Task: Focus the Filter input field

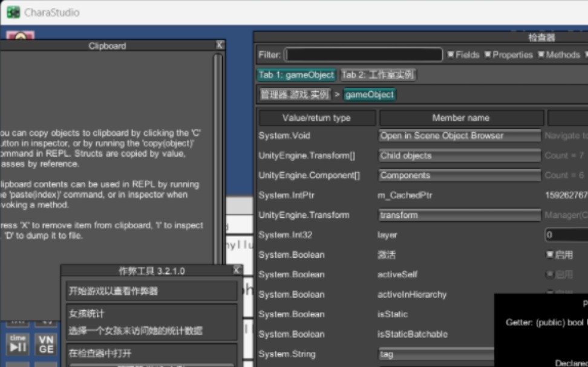Action: (364, 55)
